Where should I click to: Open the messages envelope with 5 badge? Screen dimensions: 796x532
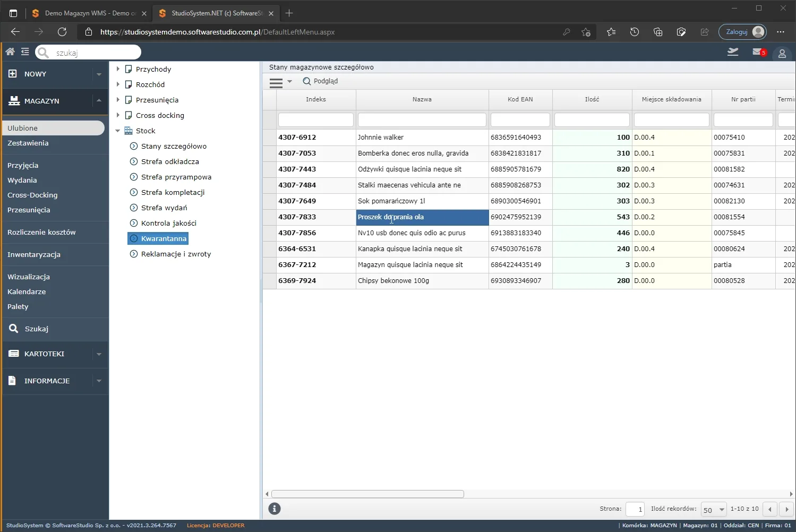click(759, 52)
